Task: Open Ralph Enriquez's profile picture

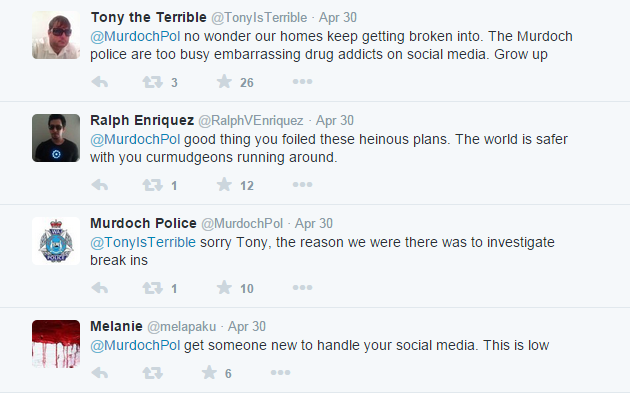Action: click(56, 138)
